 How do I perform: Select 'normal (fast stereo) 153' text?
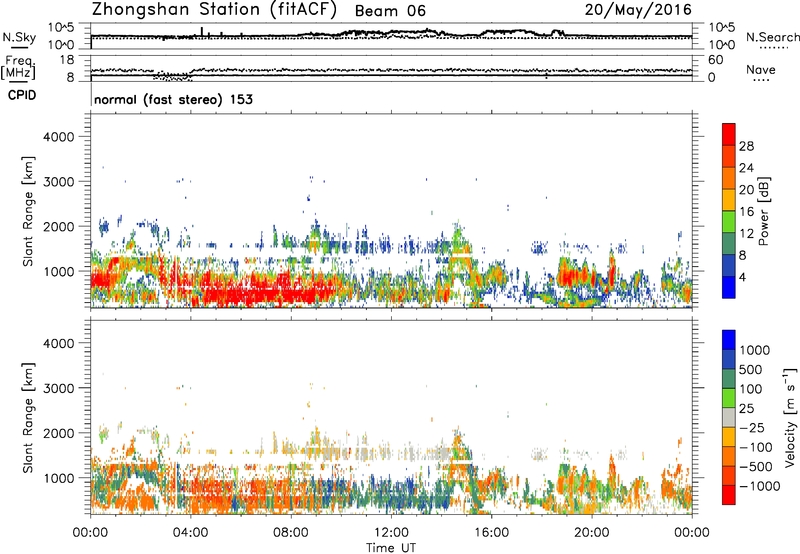click(x=173, y=99)
